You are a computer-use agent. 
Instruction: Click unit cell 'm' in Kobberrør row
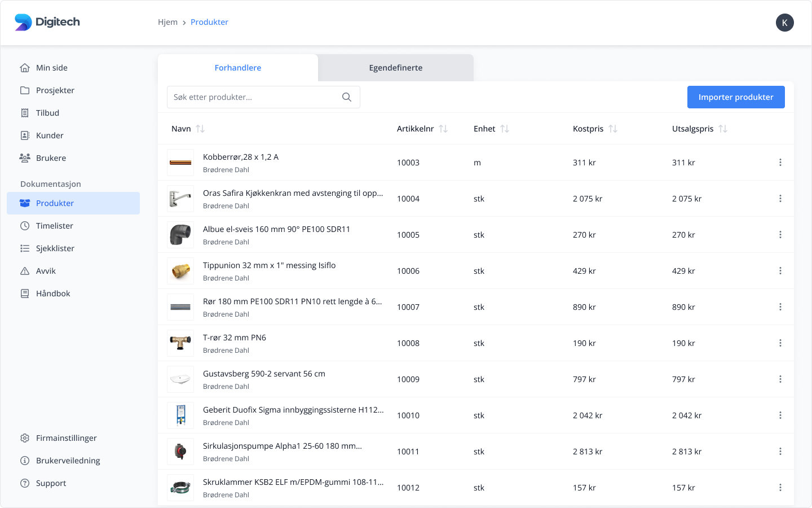pos(477,163)
